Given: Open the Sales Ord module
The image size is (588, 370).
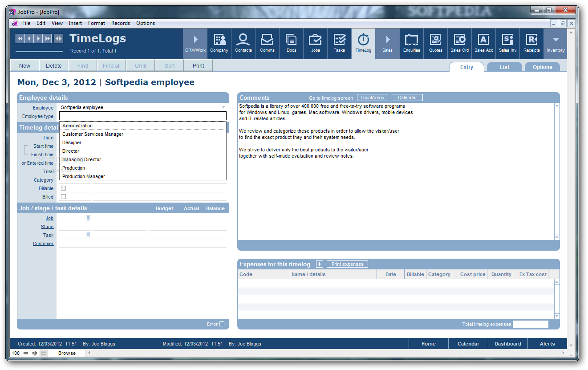Looking at the screenshot, I should point(459,44).
